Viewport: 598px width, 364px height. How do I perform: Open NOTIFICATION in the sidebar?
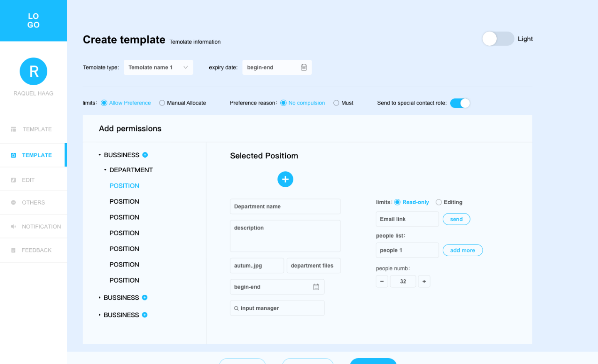[x=41, y=227]
